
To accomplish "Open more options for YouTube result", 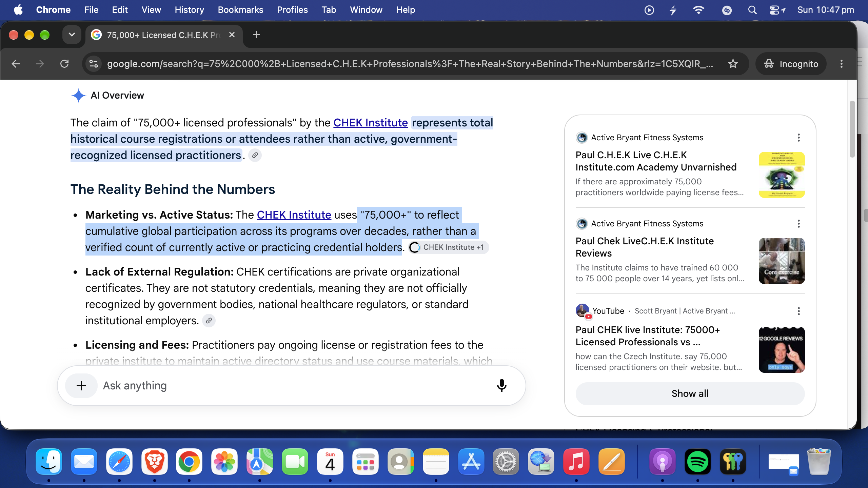I will coord(799,311).
